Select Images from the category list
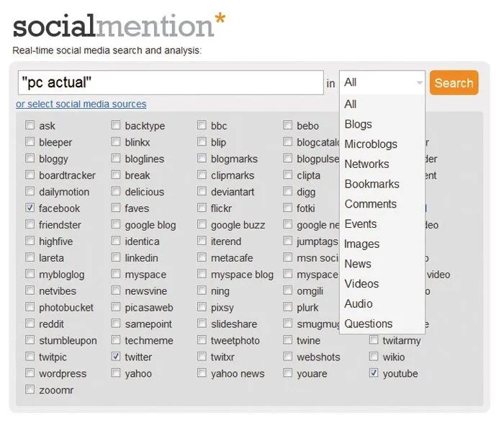Image resolution: width=504 pixels, height=426 pixels. coord(361,244)
